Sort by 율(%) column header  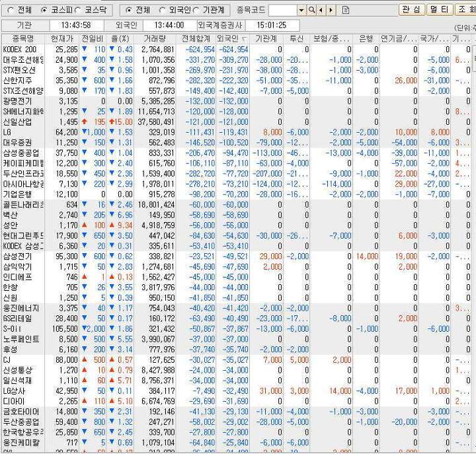coord(120,39)
